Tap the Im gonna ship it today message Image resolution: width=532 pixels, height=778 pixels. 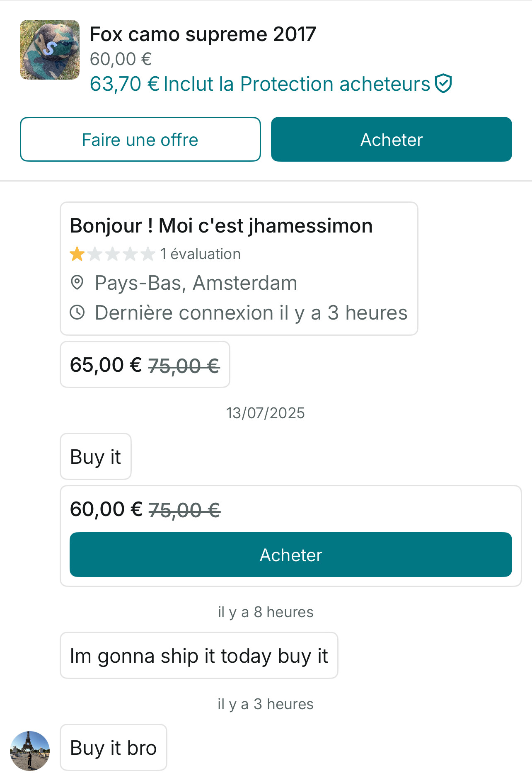(199, 656)
